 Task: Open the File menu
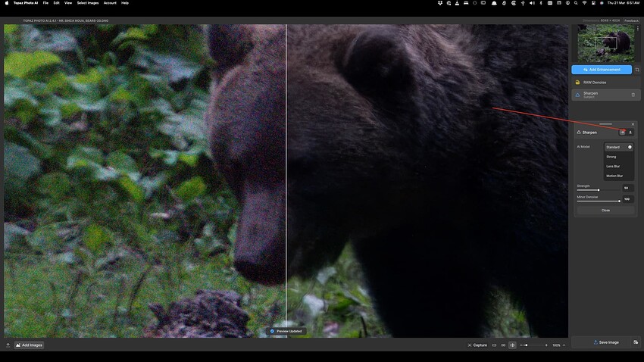pyautogui.click(x=45, y=3)
